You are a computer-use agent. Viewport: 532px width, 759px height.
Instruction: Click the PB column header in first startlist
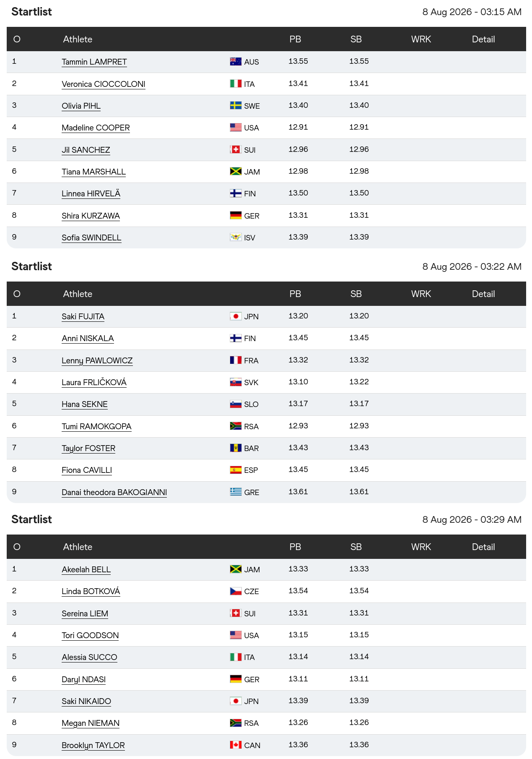(295, 39)
